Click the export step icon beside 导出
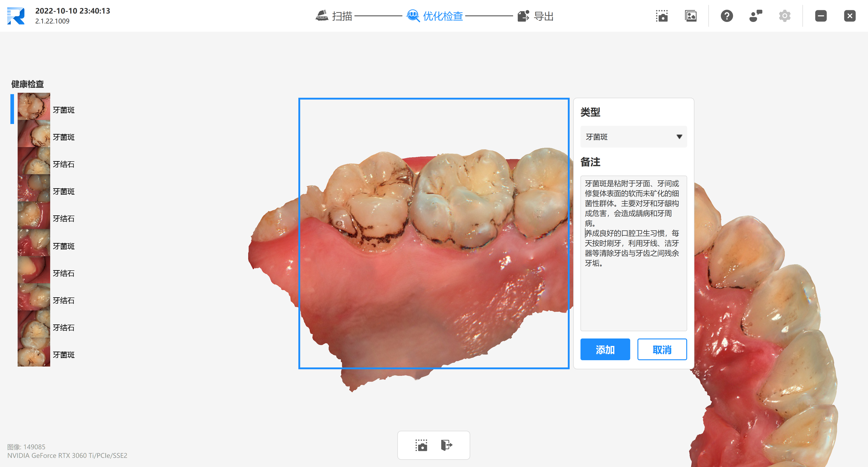Screen dimensions: 868x467 tap(523, 16)
